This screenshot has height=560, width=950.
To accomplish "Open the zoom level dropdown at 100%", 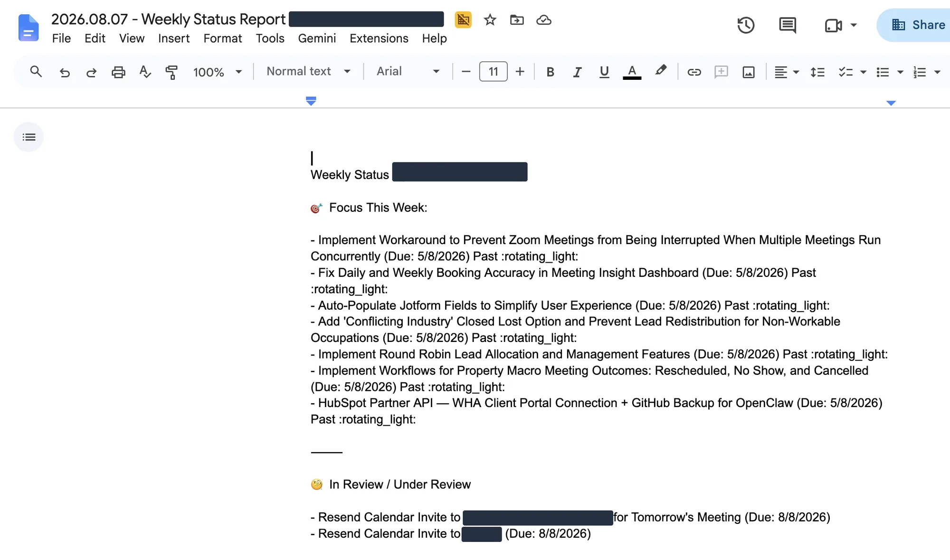I will [x=218, y=72].
